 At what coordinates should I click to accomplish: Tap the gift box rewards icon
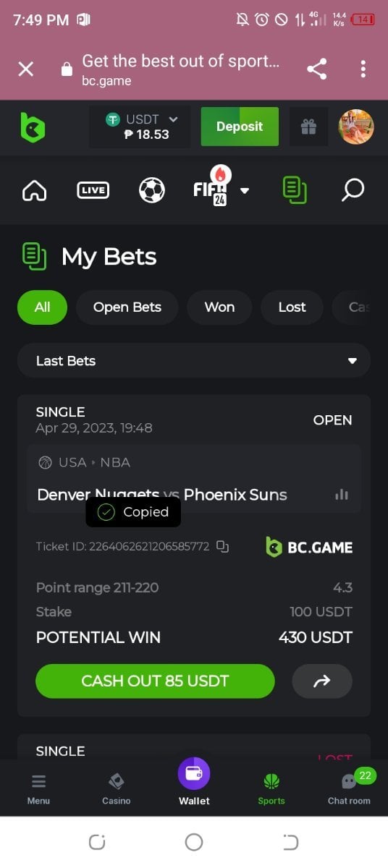coord(308,127)
